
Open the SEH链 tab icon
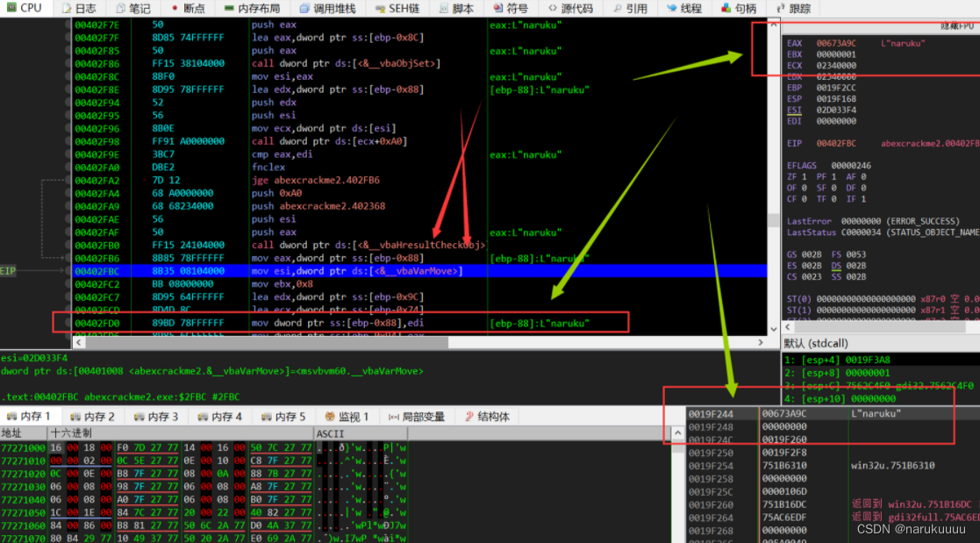[397, 8]
